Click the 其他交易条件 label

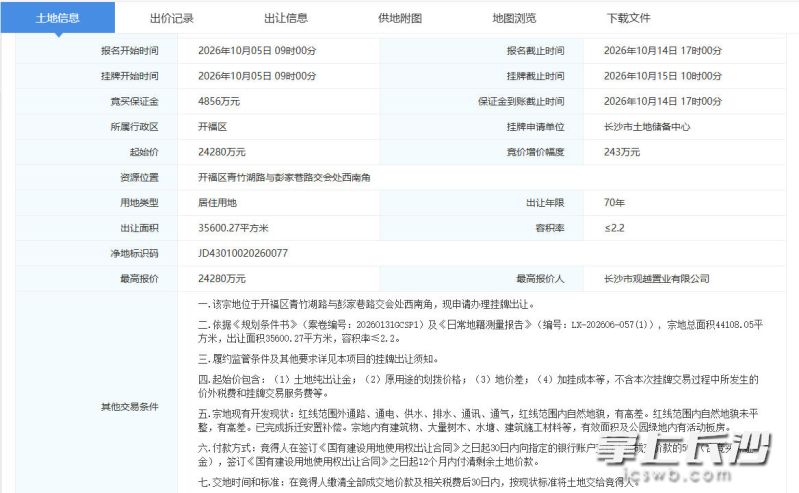129,406
